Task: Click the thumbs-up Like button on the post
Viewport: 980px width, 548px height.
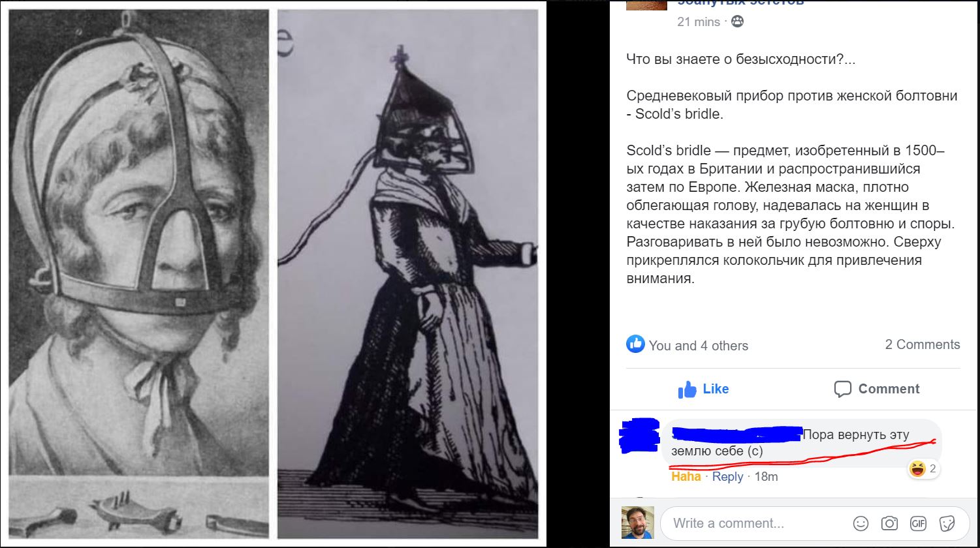Action: pyautogui.click(x=703, y=389)
